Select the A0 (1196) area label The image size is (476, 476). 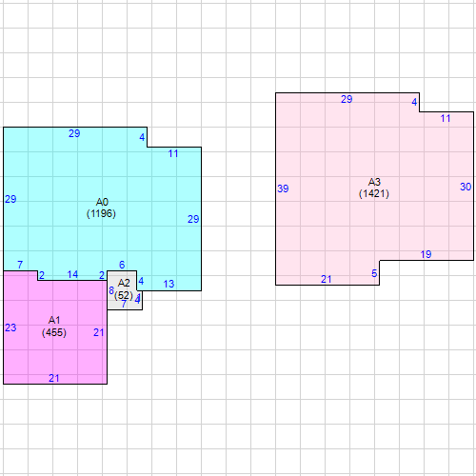coord(102,208)
